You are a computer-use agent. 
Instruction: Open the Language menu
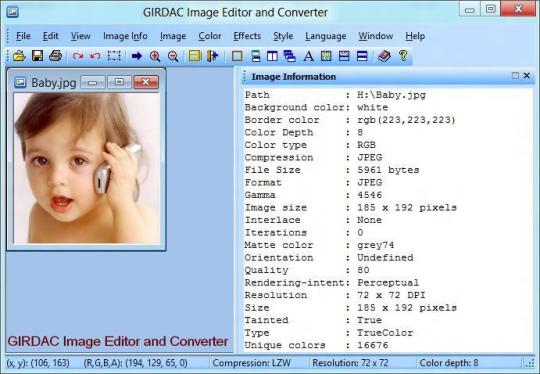[x=325, y=36]
